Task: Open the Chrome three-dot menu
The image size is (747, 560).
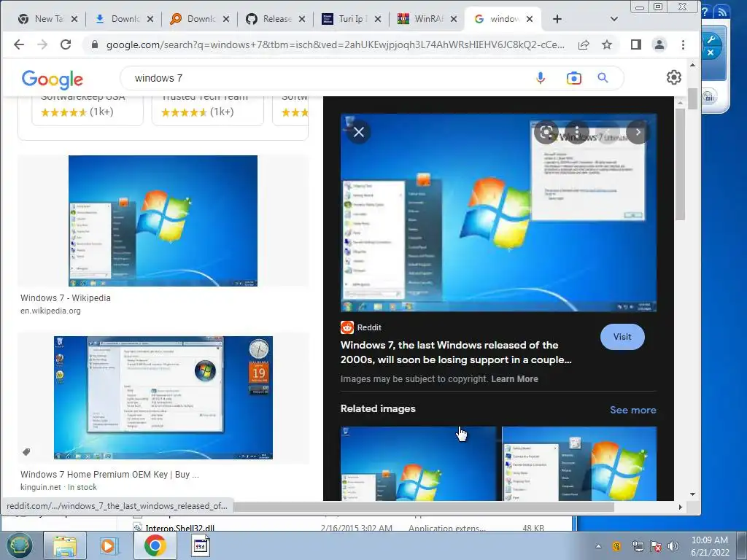Action: coord(683,44)
